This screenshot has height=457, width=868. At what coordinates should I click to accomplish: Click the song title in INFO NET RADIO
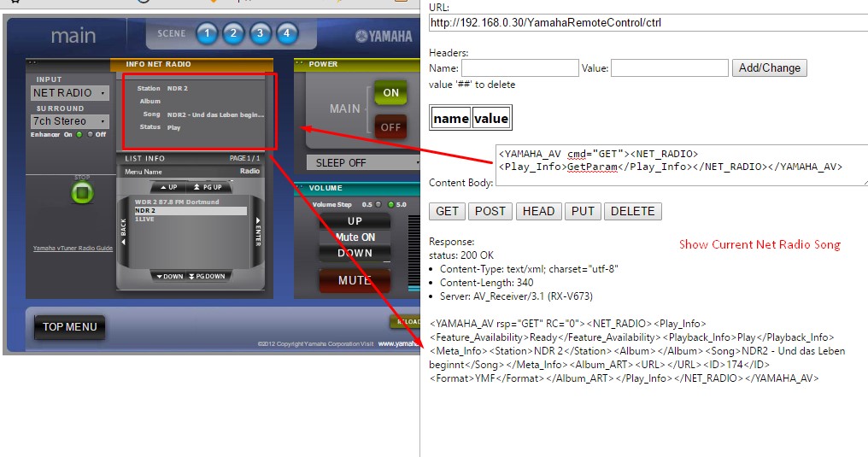click(215, 114)
